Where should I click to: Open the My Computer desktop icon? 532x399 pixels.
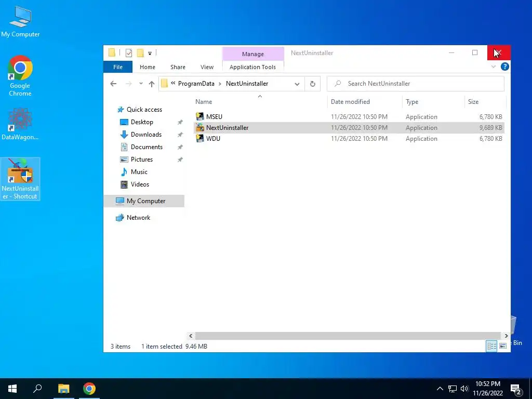tap(20, 22)
